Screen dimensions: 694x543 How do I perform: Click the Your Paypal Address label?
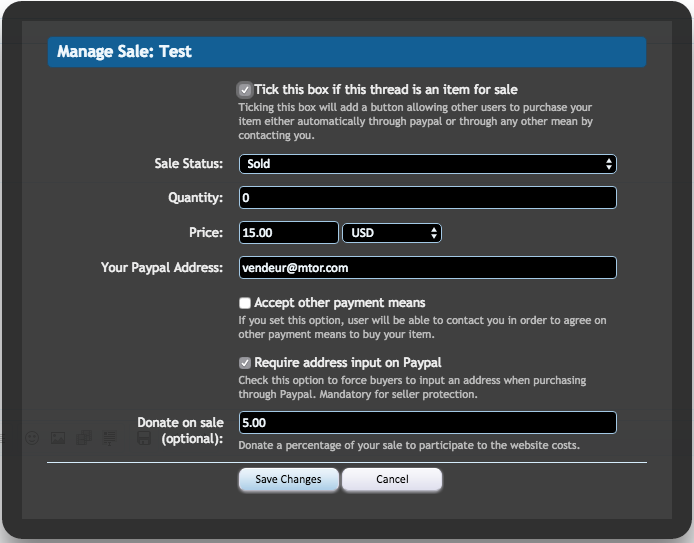162,268
